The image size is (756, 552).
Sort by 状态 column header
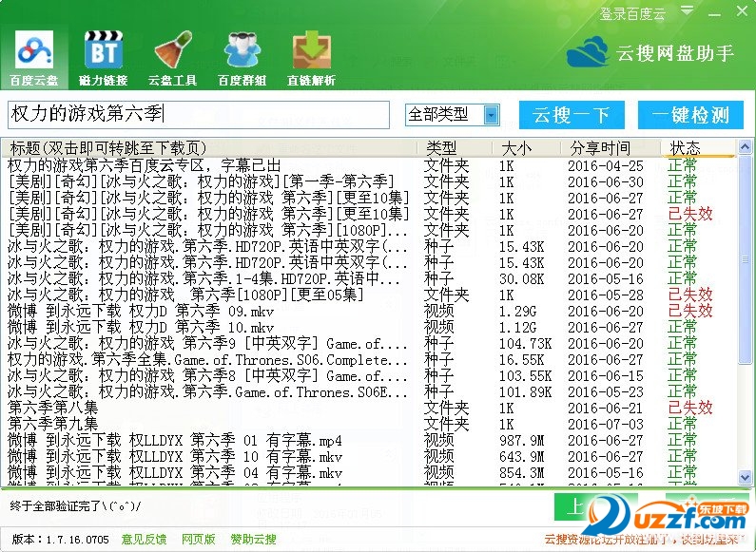[x=699, y=148]
